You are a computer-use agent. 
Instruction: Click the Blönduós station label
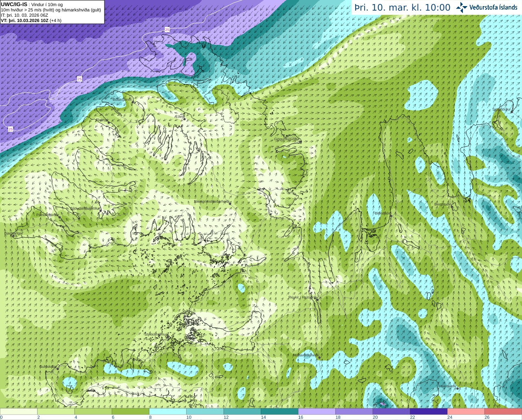coord(383,213)
